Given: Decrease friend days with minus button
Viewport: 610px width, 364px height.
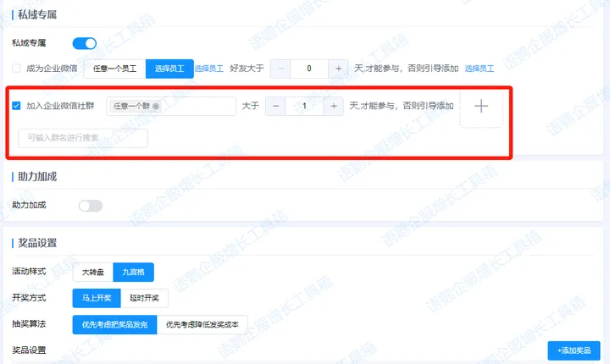Looking at the screenshot, I should pos(280,69).
